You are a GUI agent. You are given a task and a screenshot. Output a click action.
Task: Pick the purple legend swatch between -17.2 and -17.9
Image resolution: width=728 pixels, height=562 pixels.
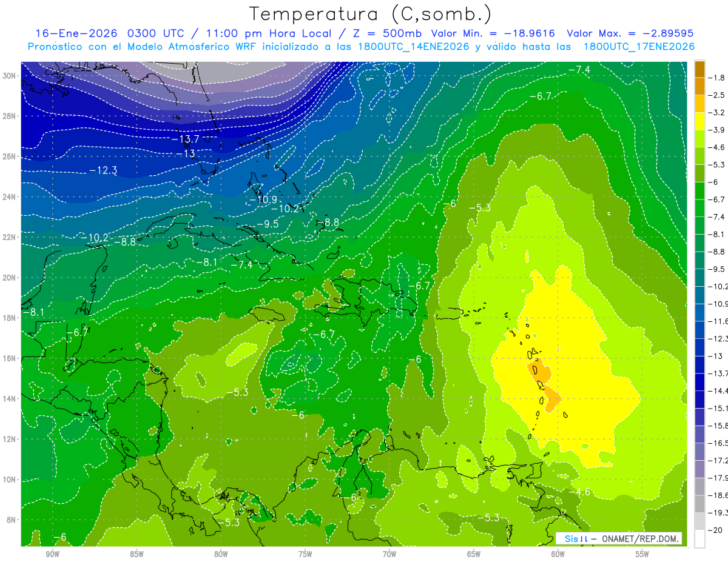699,469
